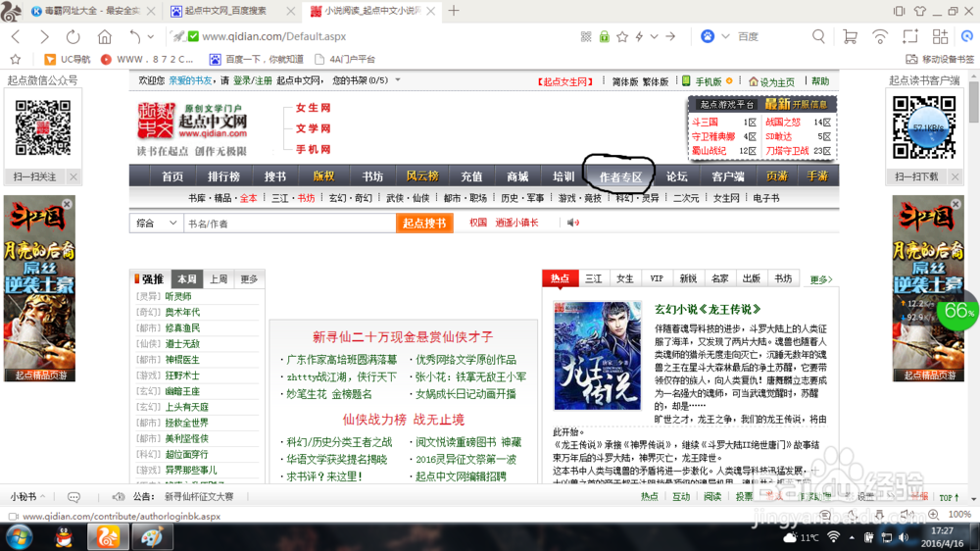980x551 pixels.
Task: Switch to 起点中文网_百度搜索 browser tab
Action: 225,11
